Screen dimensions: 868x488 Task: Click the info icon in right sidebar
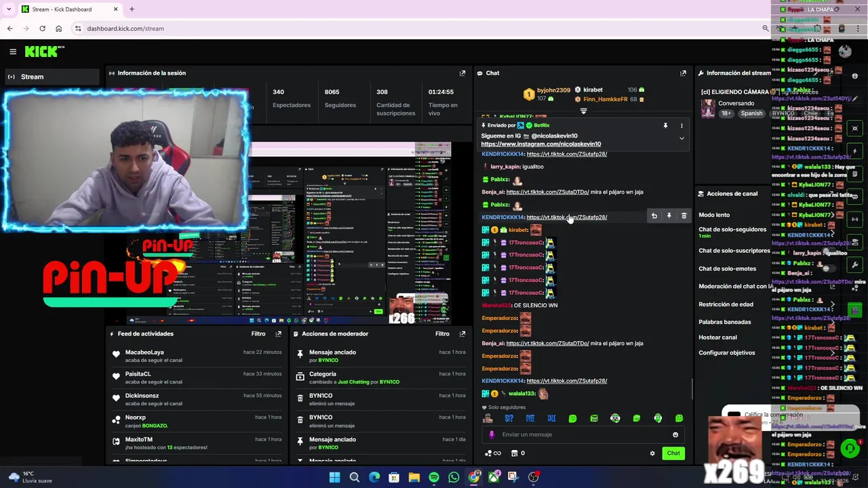pyautogui.click(x=855, y=76)
